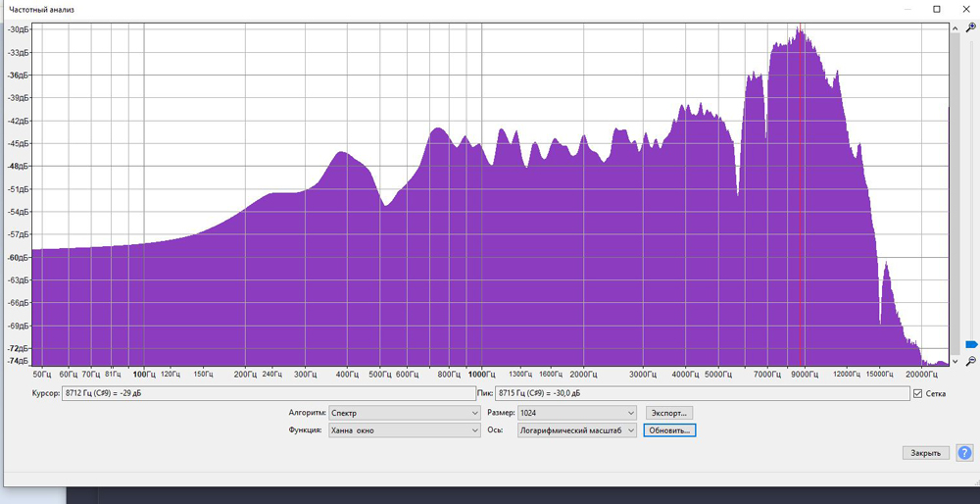Click the vertical scrollbar down arrow

(x=955, y=362)
